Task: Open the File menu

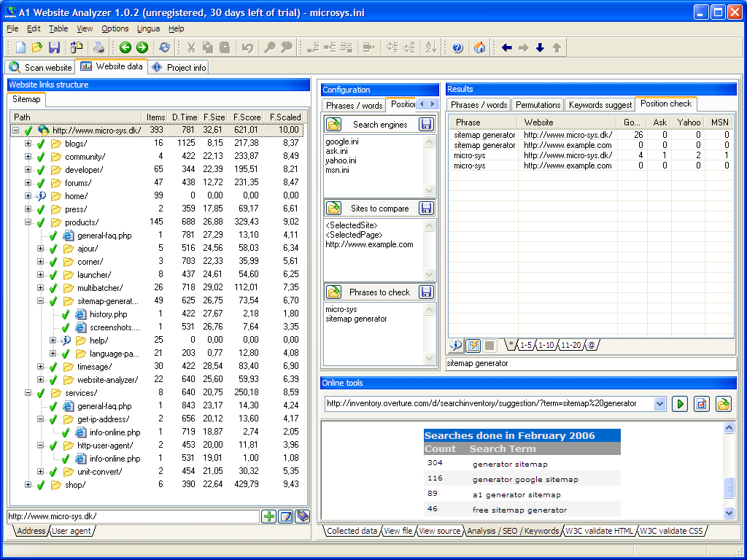Action: [12, 28]
